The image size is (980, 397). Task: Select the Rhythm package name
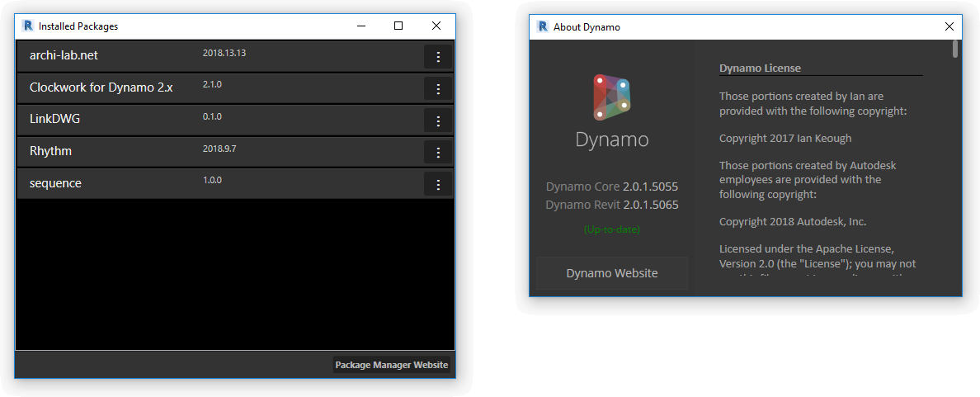[50, 151]
